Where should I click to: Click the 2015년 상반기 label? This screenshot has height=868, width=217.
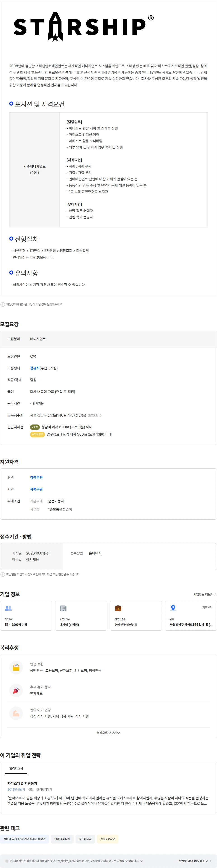click(16, 789)
